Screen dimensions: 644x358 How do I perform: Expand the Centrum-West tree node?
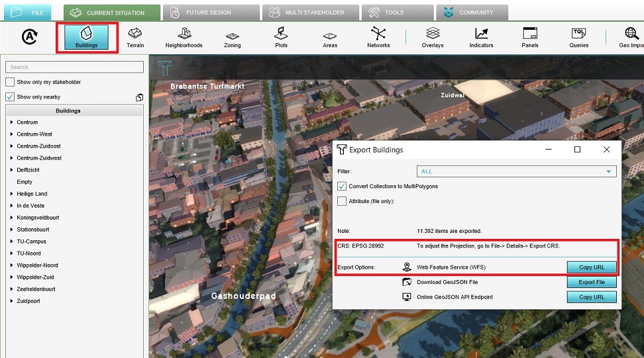pos(12,134)
